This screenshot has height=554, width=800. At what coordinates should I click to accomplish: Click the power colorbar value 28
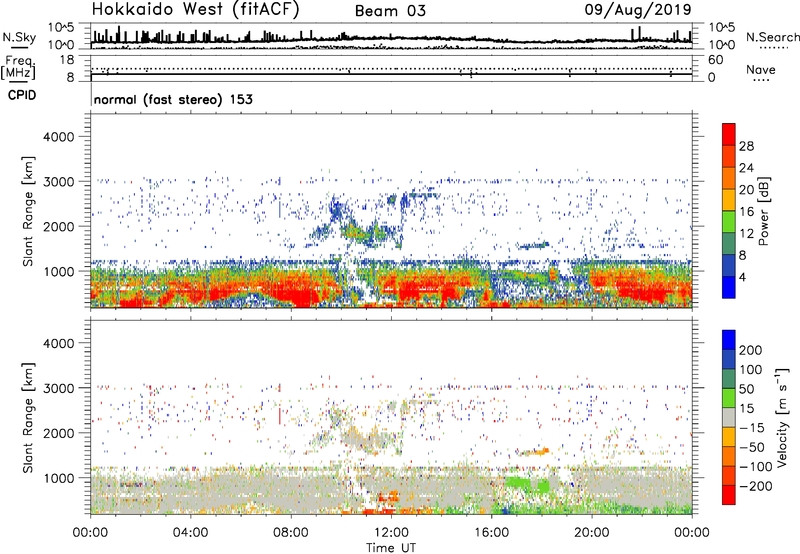coord(746,146)
